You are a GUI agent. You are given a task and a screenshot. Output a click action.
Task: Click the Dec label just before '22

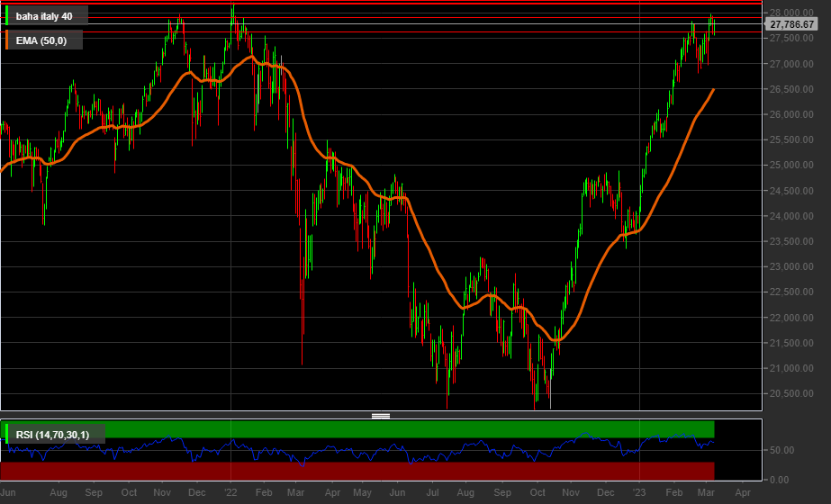[x=196, y=492]
